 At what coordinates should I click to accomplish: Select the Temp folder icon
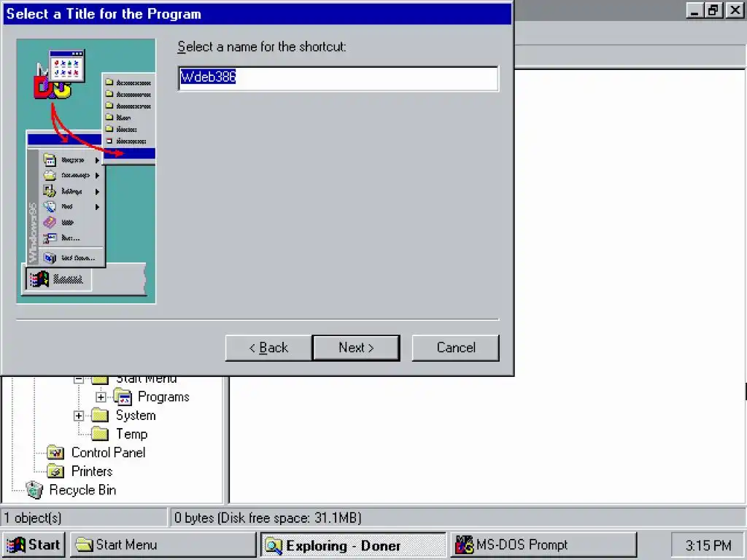coord(100,434)
